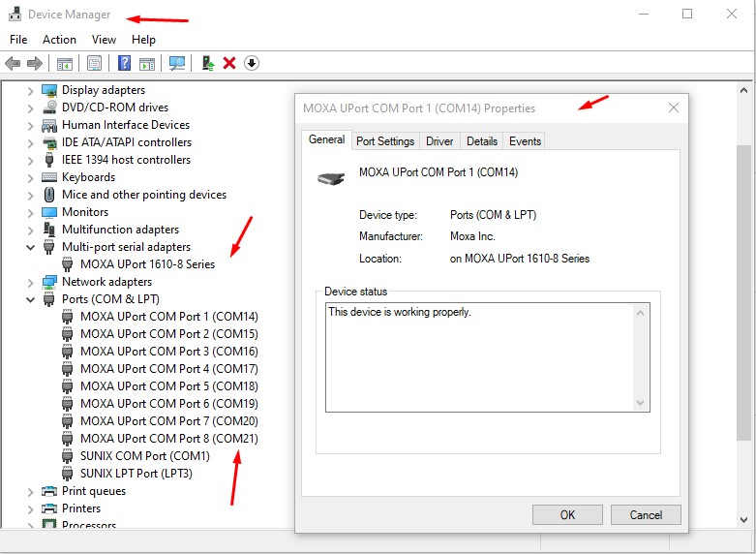Collapse the Ports (COM & LPT) node
The height and width of the screenshot is (554, 756).
[x=30, y=299]
